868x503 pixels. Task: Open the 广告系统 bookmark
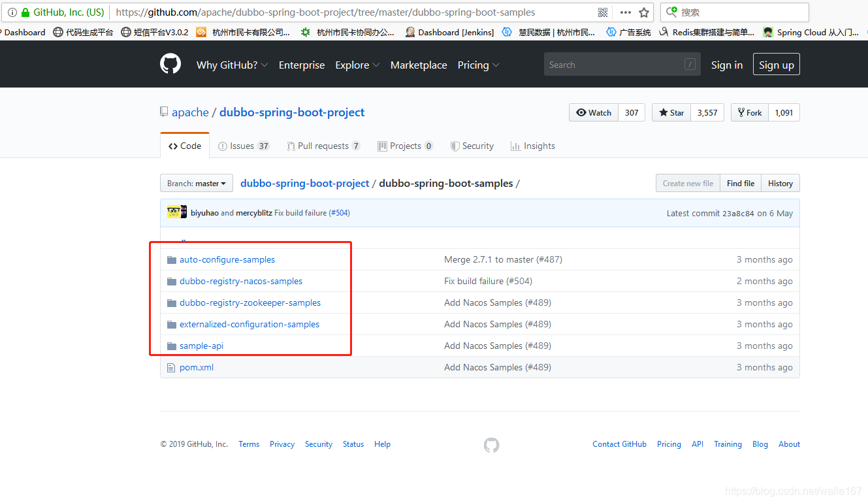pos(628,32)
